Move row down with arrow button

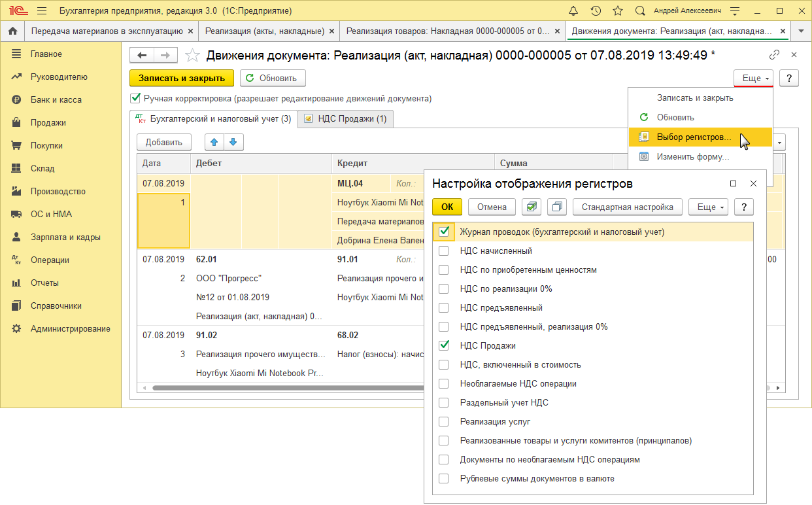tap(233, 142)
